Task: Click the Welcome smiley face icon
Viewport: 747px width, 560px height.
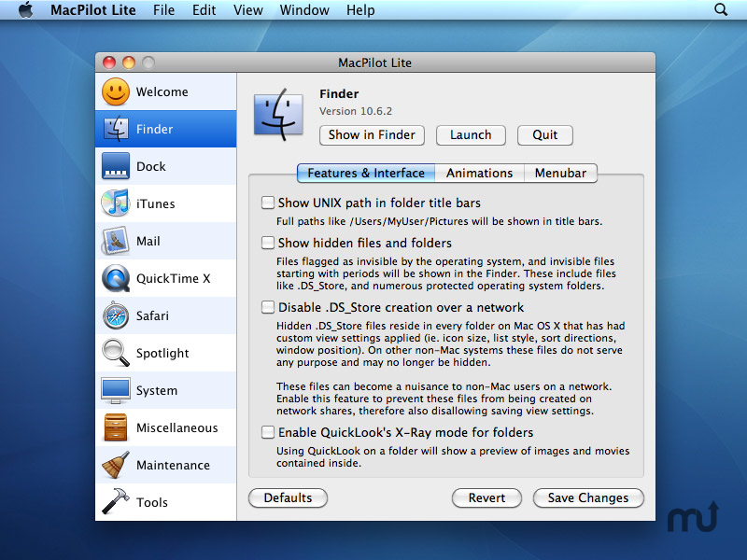Action: 115,91
